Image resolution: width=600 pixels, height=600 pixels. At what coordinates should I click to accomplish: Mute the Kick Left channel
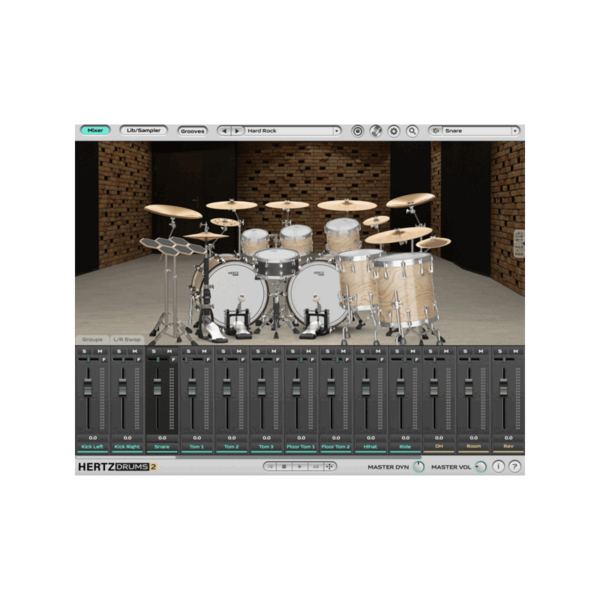[100, 351]
